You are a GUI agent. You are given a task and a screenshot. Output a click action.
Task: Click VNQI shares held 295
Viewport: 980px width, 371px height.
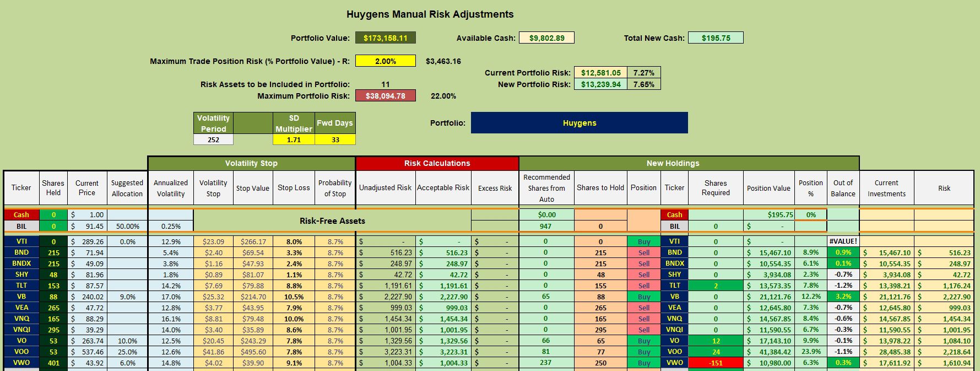point(53,330)
